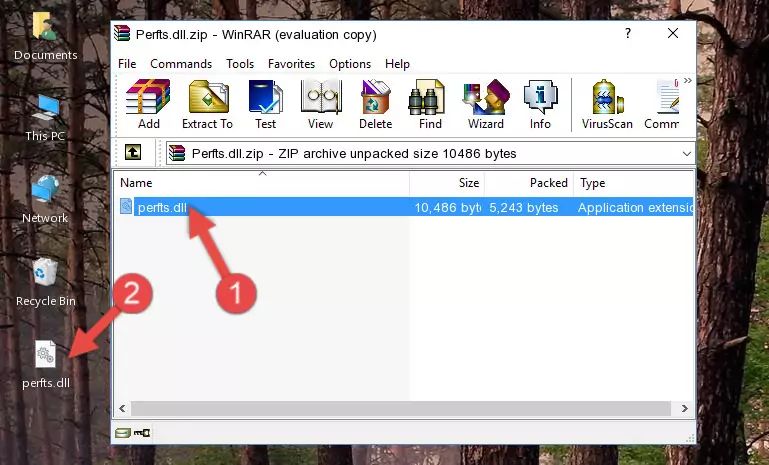Select the perfts.dll desktop file
The width and height of the screenshot is (769, 465).
[x=46, y=365]
